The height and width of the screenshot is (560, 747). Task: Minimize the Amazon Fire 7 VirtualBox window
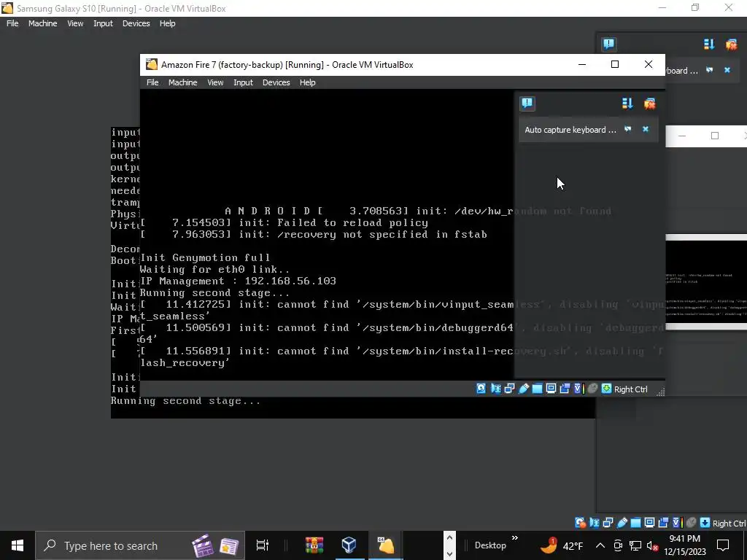pyautogui.click(x=582, y=64)
